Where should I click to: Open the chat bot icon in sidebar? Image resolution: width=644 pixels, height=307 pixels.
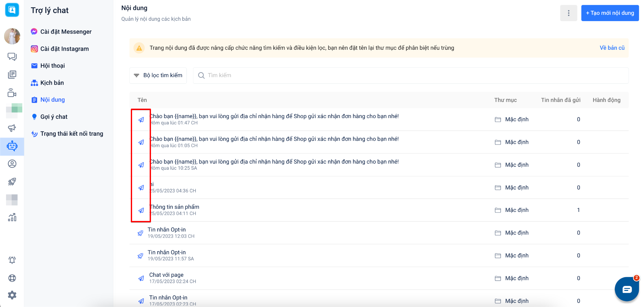pos(12,146)
